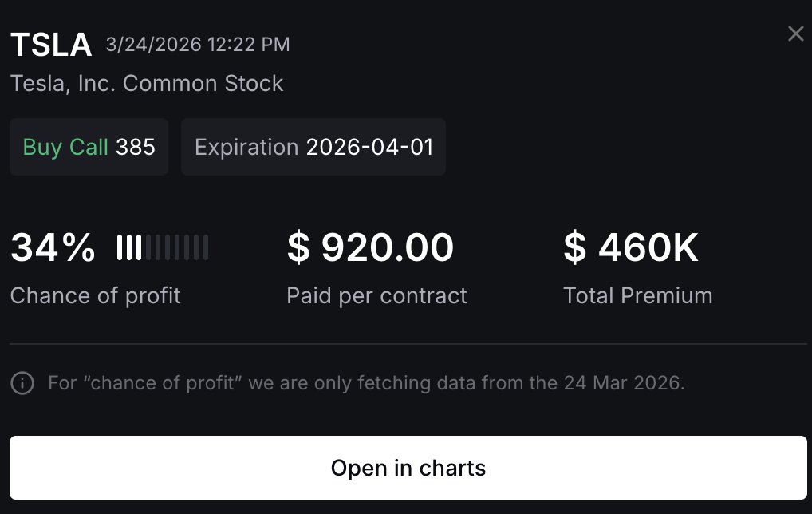Screen dimensions: 812x514
Task: Click the 34% chance value
Action: (x=53, y=247)
